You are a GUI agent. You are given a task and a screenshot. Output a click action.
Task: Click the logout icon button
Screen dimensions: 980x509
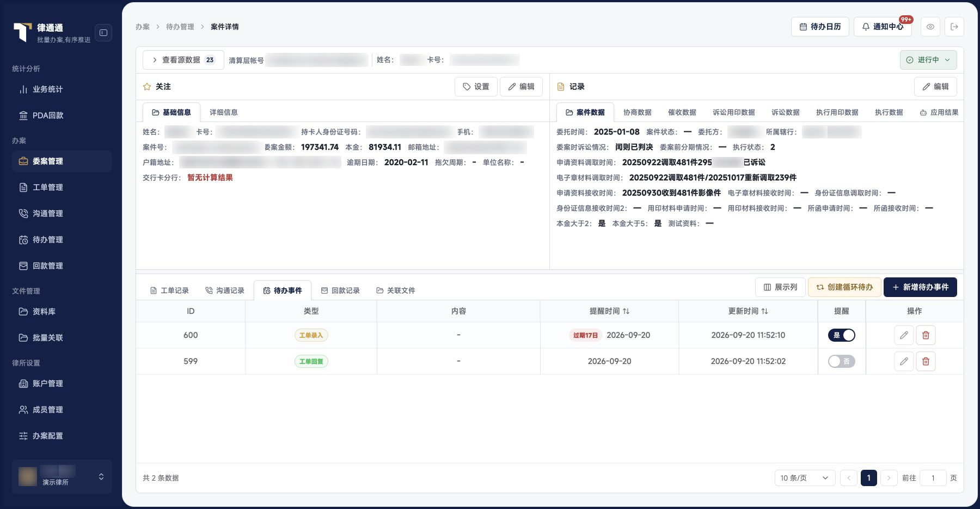(954, 27)
